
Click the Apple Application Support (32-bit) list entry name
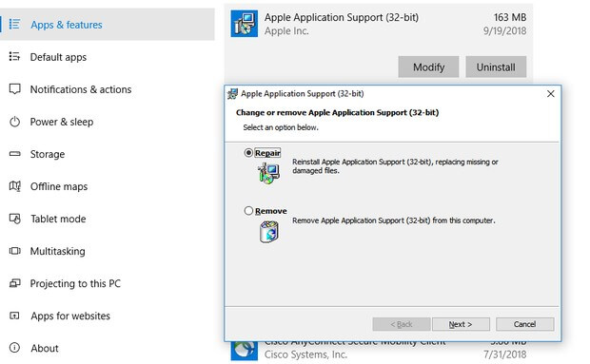342,17
